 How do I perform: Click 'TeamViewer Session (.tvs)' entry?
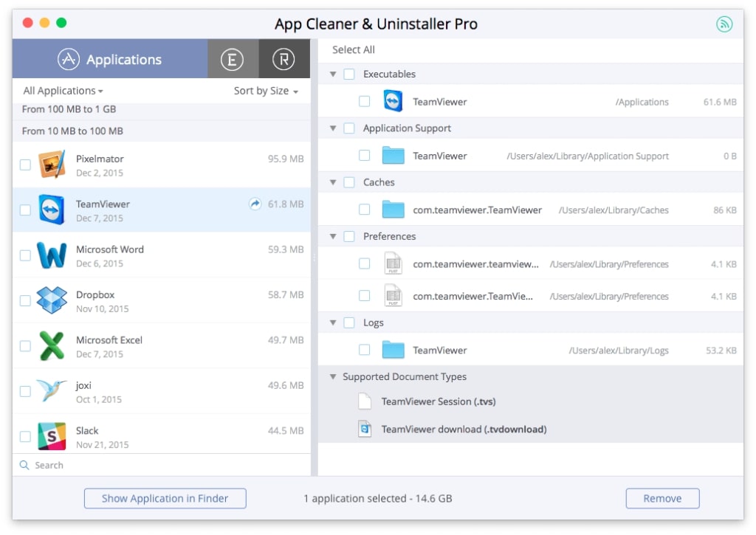[x=439, y=401]
